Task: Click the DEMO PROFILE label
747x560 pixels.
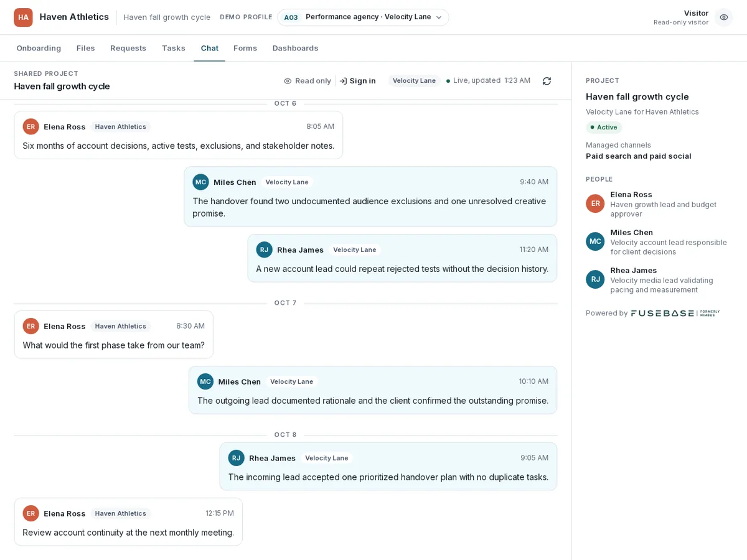Action: pyautogui.click(x=246, y=17)
